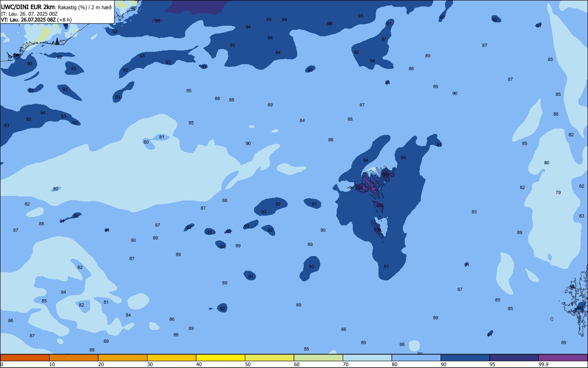Click the legend tick label '99.9'
588x368 pixels.
pos(543,364)
